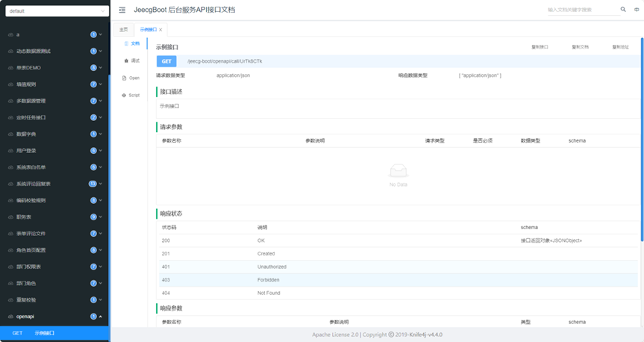Click cloud icon beside 单表DEMO
The image size is (644, 342).
(x=10, y=68)
